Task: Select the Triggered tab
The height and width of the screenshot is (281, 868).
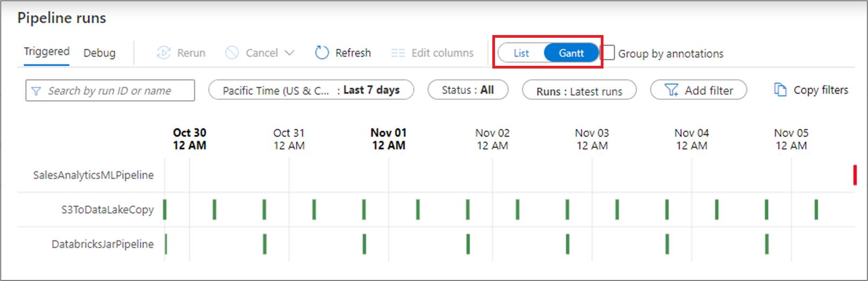Action: click(46, 52)
